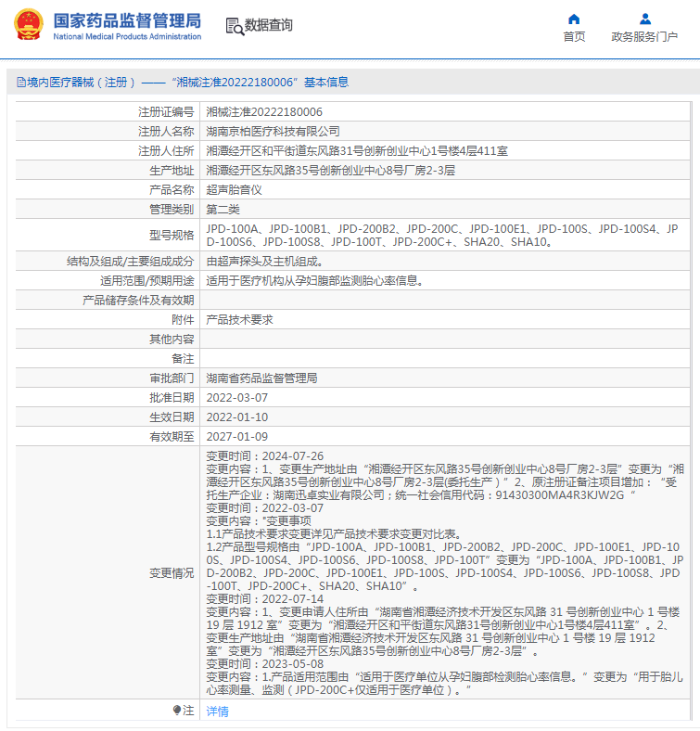Image resolution: width=700 pixels, height=731 pixels.
Task: Click the 其他内容 label
Action: pos(172,340)
